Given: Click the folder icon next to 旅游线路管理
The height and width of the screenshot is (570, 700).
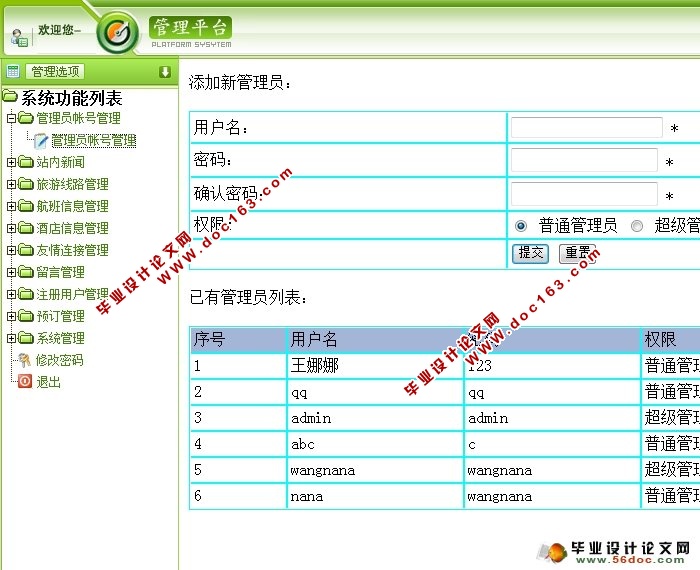Looking at the screenshot, I should [26, 184].
